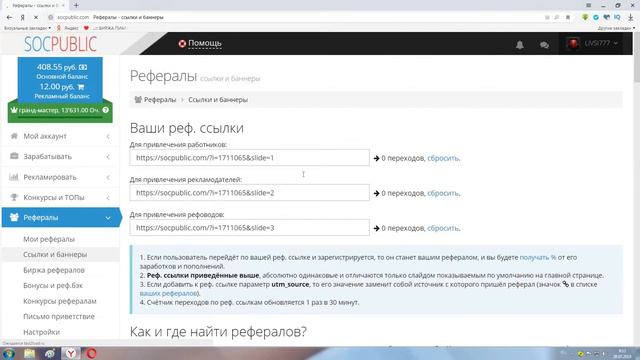Click the help lifebuoy icon
The image size is (640, 360).
(182, 43)
